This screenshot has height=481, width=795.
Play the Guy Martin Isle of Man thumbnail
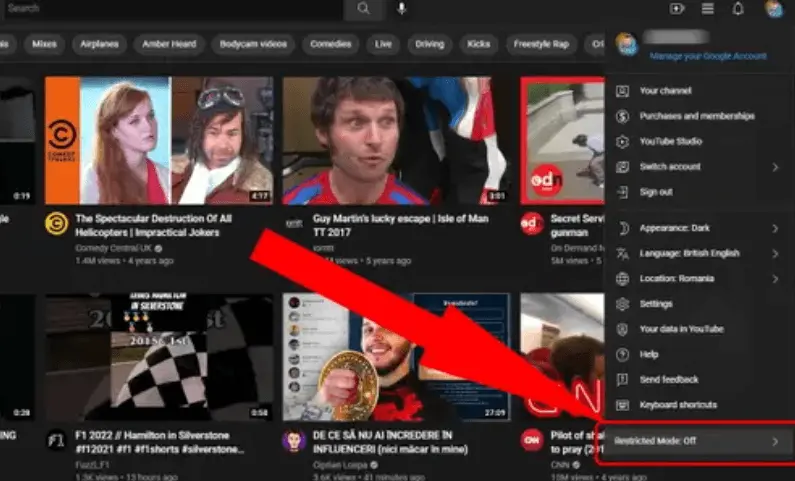coord(396,140)
